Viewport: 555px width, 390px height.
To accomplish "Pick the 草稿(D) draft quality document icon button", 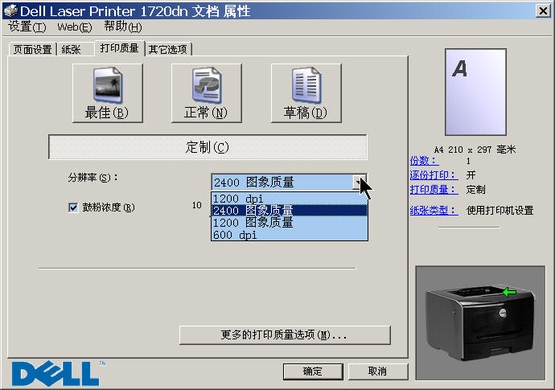I will coord(306,93).
